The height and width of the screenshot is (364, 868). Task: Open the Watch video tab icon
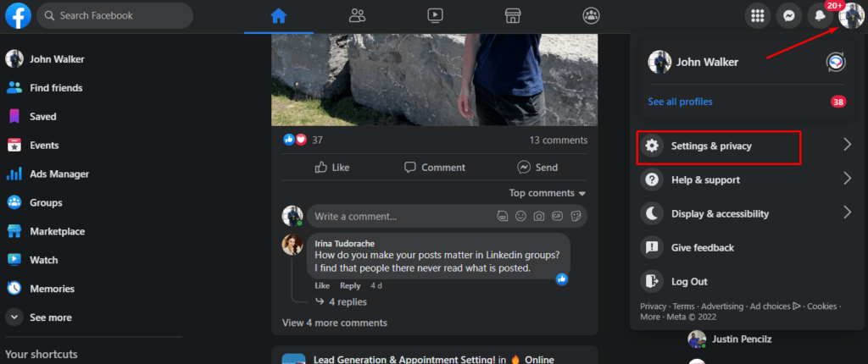coord(435,15)
